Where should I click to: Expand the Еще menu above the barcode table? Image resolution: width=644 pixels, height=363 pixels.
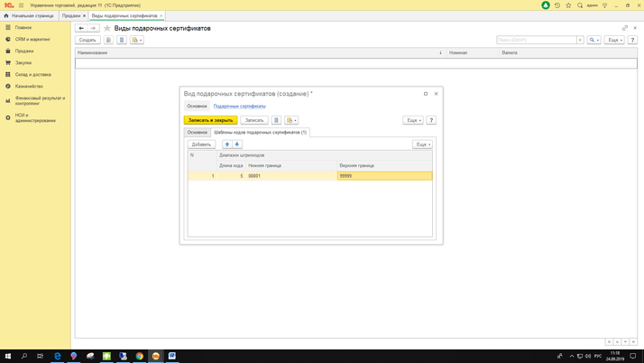(x=422, y=144)
